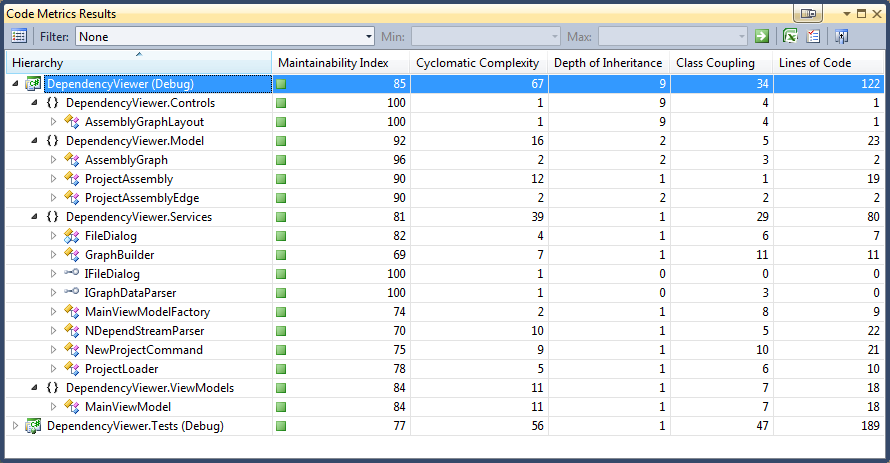Image resolution: width=890 pixels, height=463 pixels.
Task: Sort by Maintainability Index column header
Action: (341, 62)
